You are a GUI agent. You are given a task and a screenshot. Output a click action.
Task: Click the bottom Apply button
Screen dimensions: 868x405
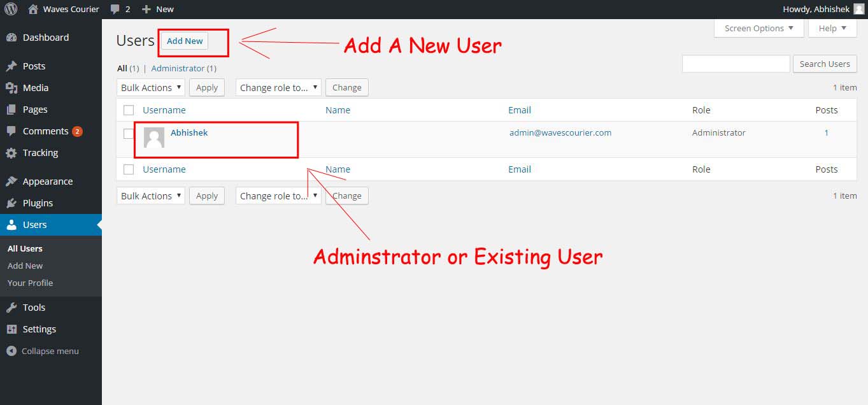tap(207, 195)
